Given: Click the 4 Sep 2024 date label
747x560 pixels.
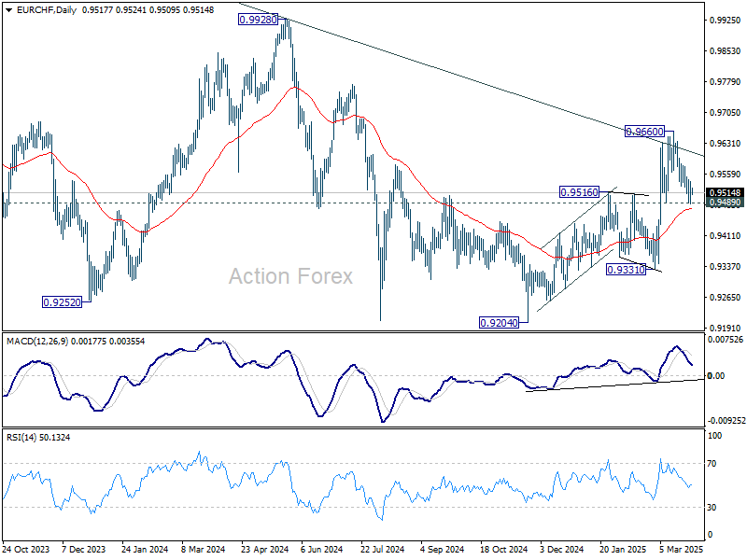Looking at the screenshot, I should (442, 549).
